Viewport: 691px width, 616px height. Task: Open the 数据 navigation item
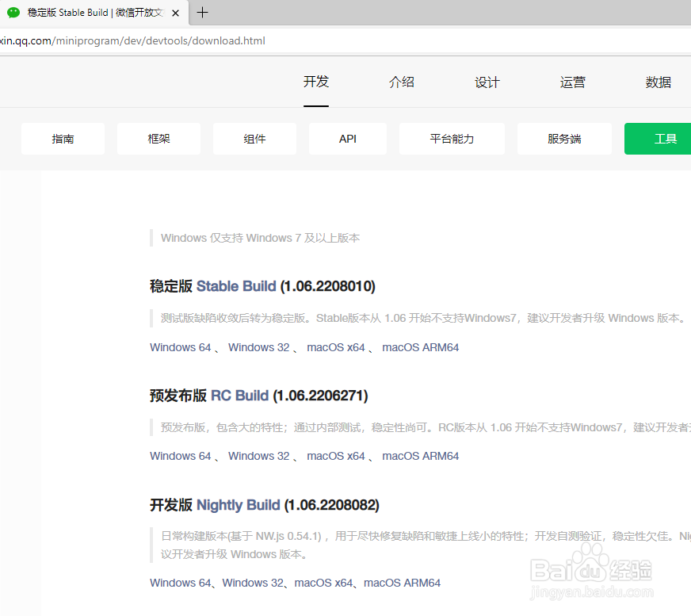tap(659, 82)
